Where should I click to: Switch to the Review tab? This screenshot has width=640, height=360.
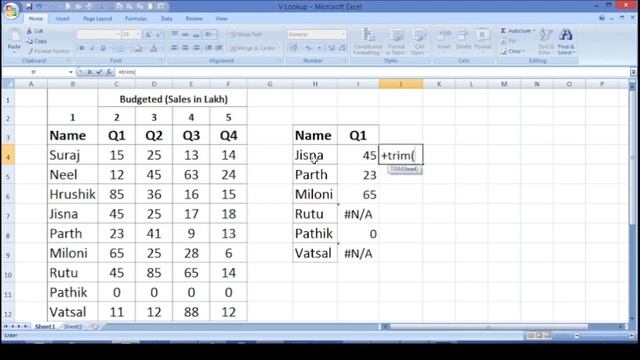pos(194,19)
